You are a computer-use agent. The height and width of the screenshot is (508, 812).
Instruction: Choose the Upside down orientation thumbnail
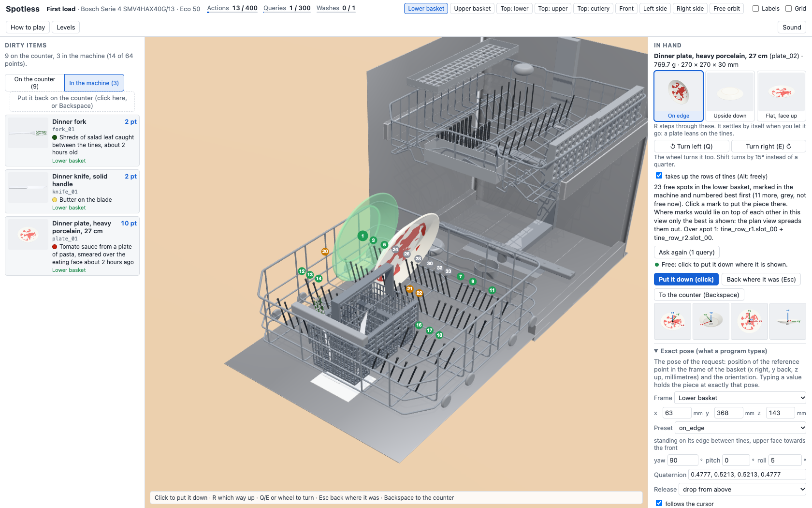click(730, 96)
